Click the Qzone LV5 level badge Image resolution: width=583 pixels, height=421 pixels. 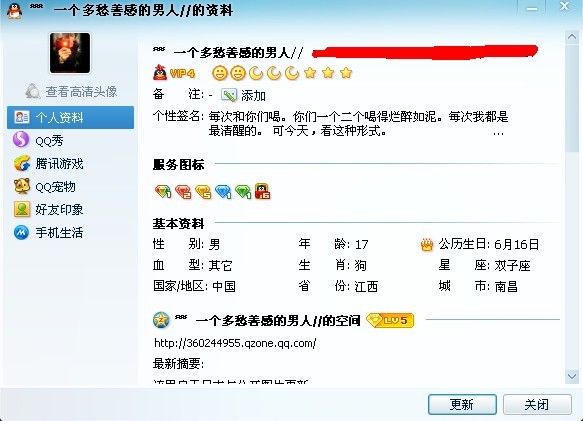[x=390, y=320]
